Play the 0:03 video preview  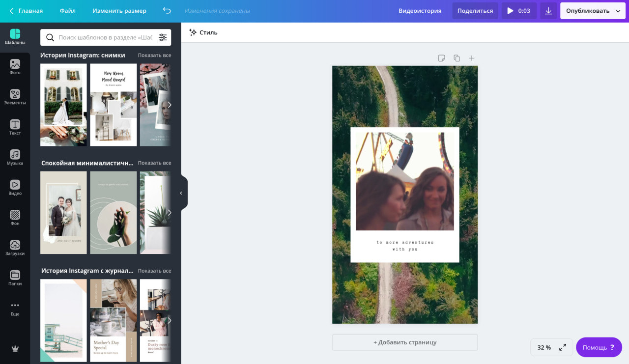pos(518,11)
